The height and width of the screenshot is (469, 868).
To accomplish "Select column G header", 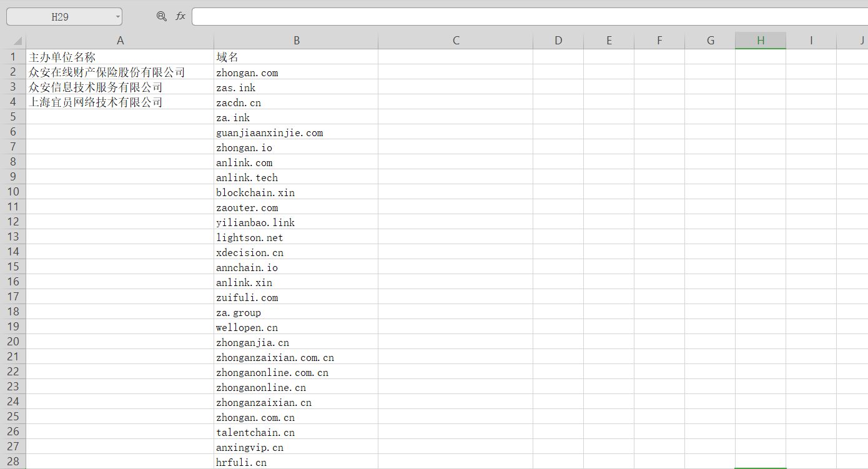I will click(710, 41).
